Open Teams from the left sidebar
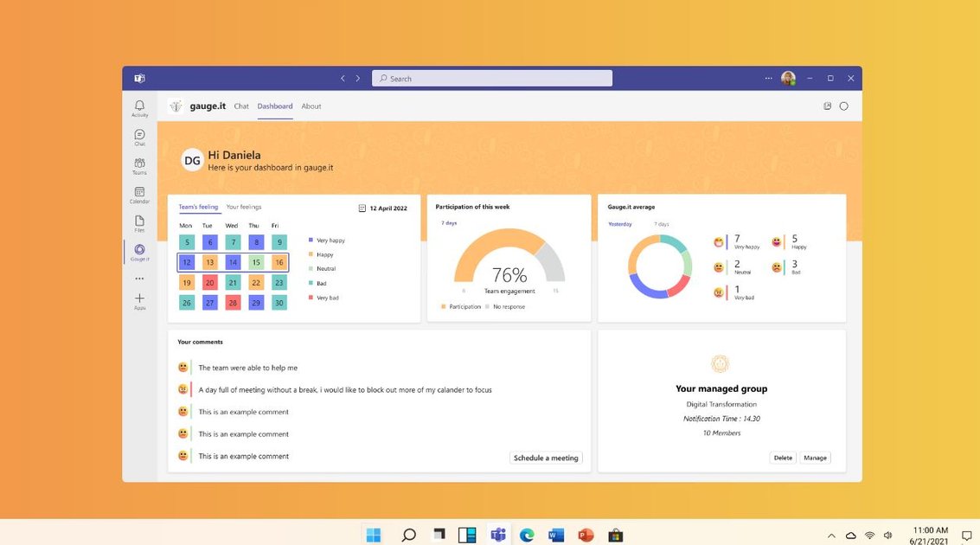This screenshot has height=545, width=980. [139, 164]
